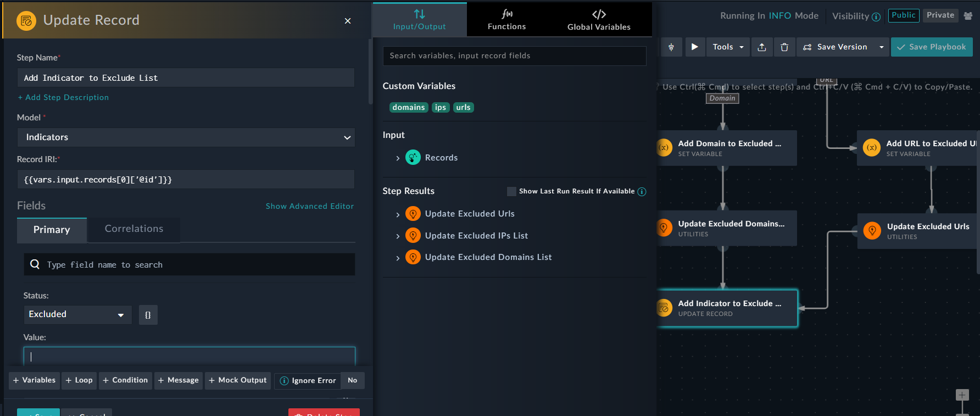
Task: Click the Add URL node variable icon
Action: pyautogui.click(x=872, y=148)
